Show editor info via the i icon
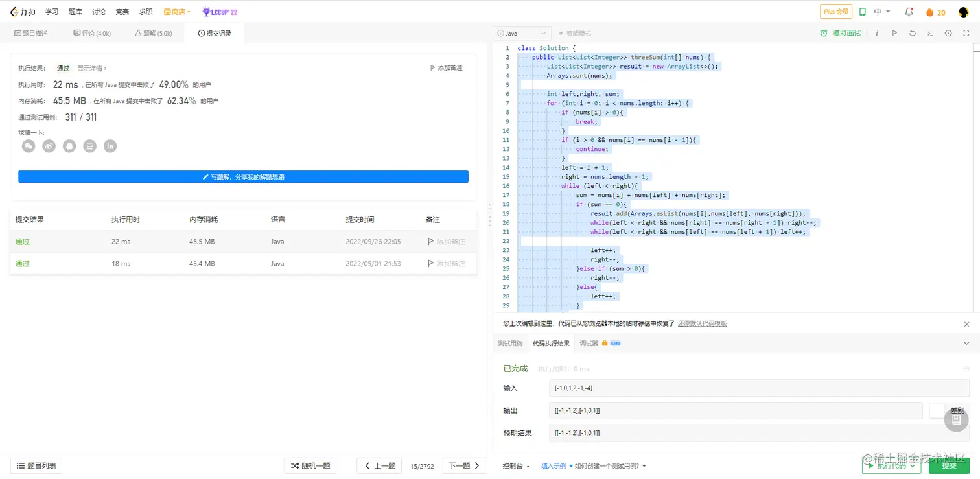Image resolution: width=980 pixels, height=479 pixels. [877, 33]
